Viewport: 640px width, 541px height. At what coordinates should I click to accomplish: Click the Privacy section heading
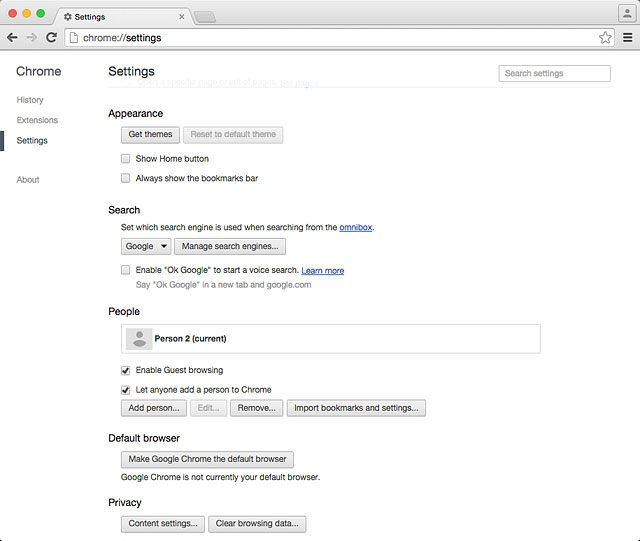125,503
